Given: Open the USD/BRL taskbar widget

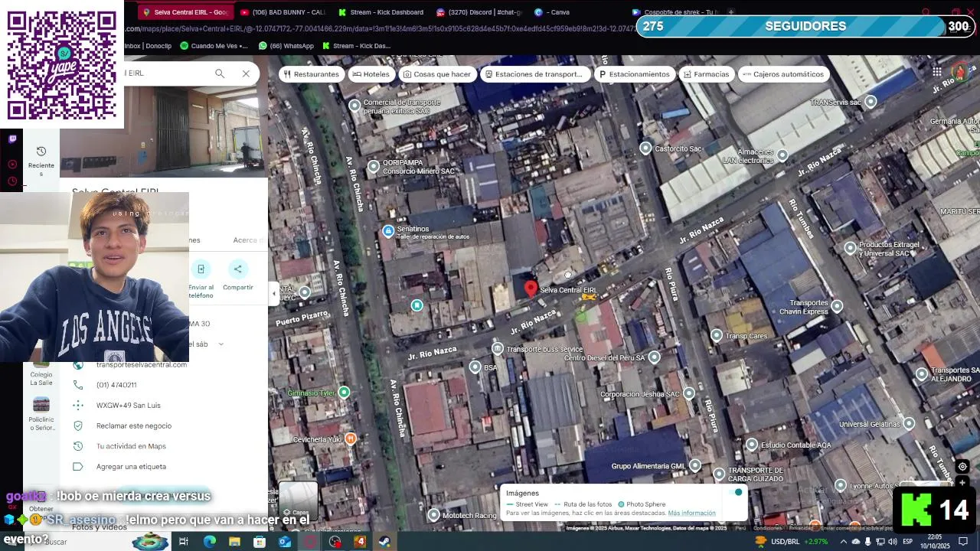Looking at the screenshot, I should point(792,542).
